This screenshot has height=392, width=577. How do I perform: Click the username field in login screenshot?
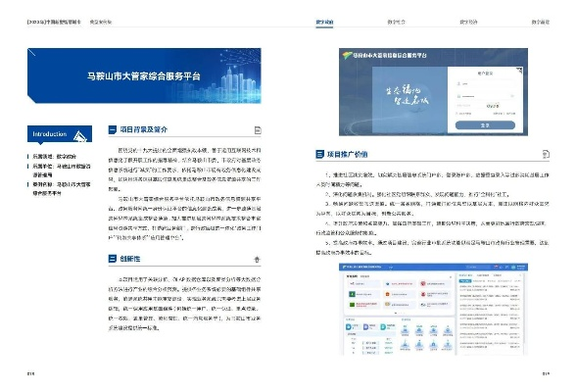point(485,84)
